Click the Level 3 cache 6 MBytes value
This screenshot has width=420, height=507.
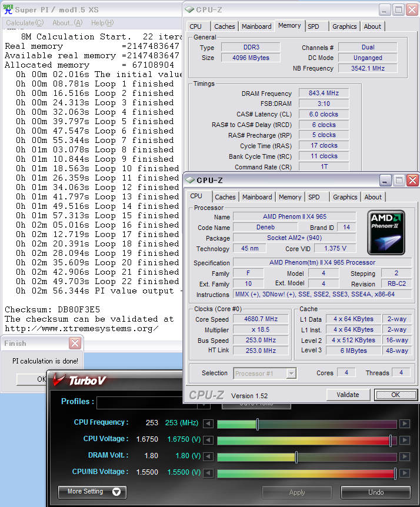click(x=354, y=351)
